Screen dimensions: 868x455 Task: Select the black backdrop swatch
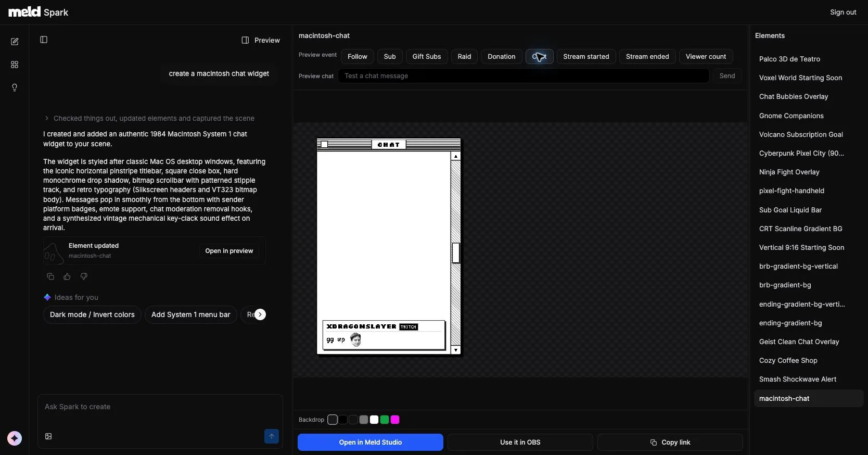[x=343, y=420]
